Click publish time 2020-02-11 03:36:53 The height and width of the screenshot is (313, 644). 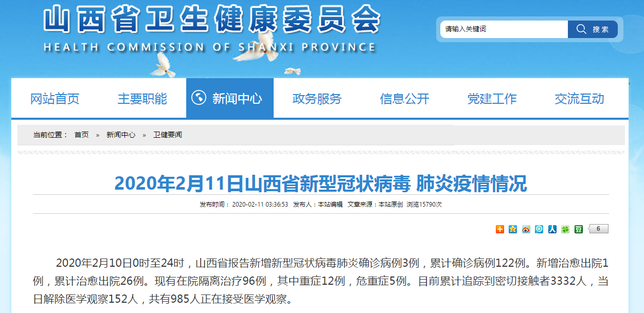tap(260, 204)
